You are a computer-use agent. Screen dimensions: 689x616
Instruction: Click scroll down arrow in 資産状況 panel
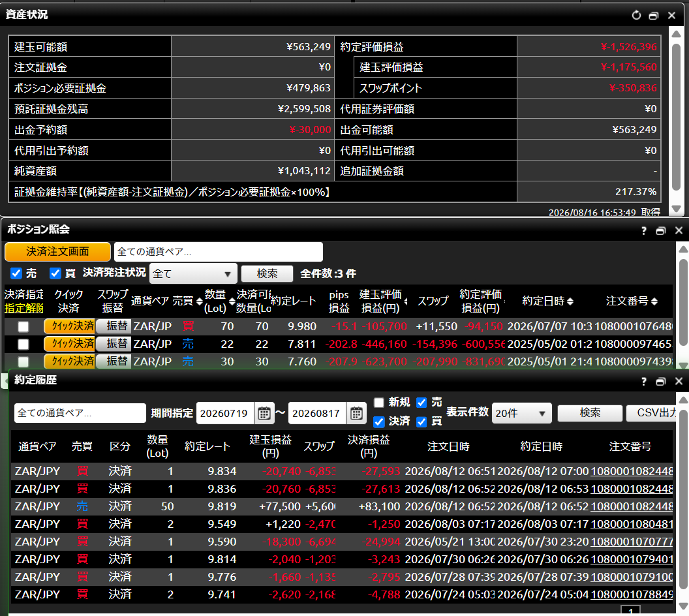pyautogui.click(x=677, y=209)
